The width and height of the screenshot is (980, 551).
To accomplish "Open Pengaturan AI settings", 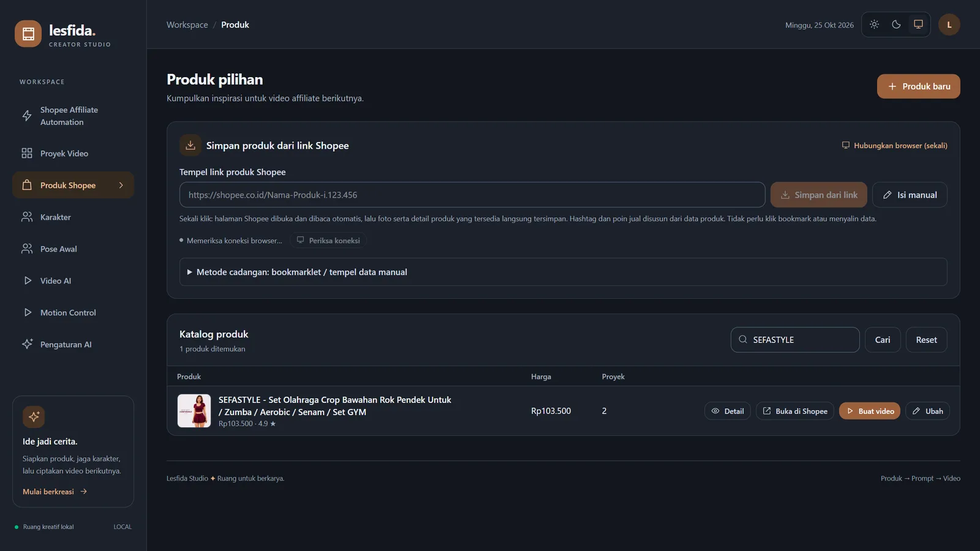I will [73, 345].
